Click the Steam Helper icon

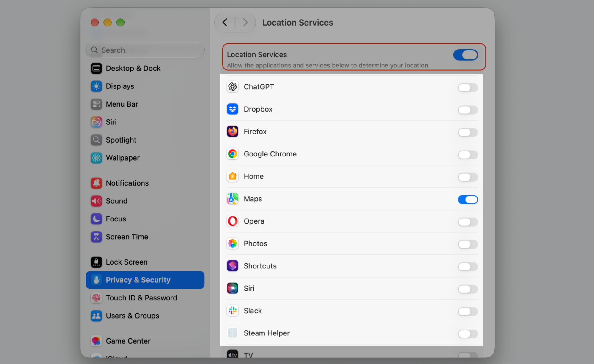pos(232,333)
